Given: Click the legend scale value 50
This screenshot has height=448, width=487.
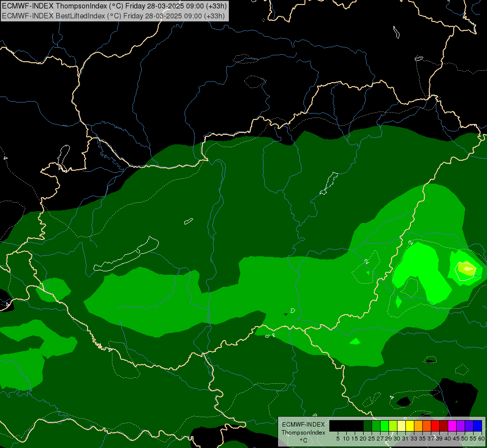Looking at the screenshot, I should point(464,439).
